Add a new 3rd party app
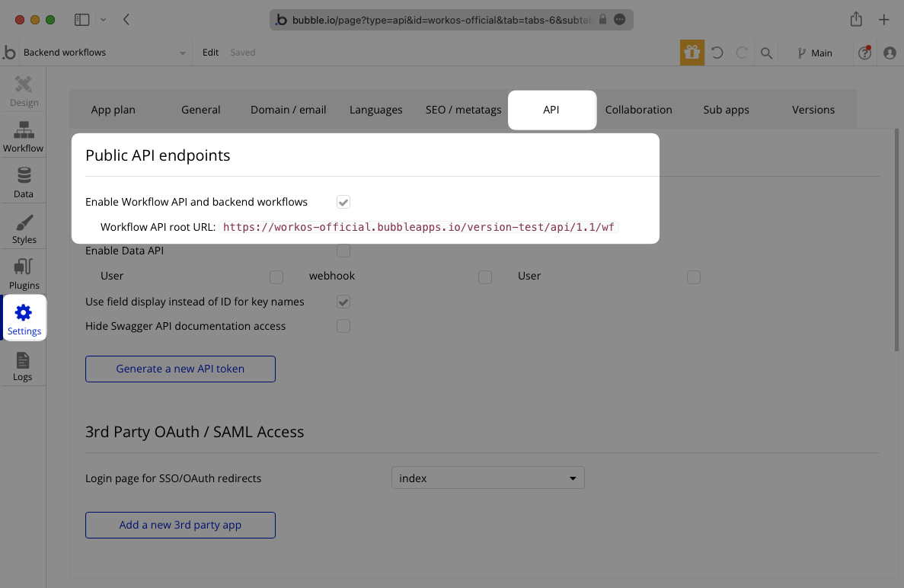Viewport: 904px width, 588px height. [x=180, y=525]
